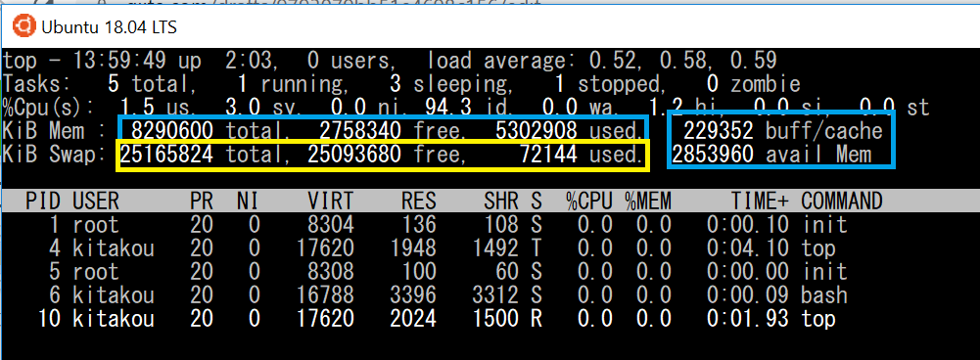The width and height of the screenshot is (980, 360).
Task: Click the time 0:04.10 of PID 4
Action: (x=748, y=248)
